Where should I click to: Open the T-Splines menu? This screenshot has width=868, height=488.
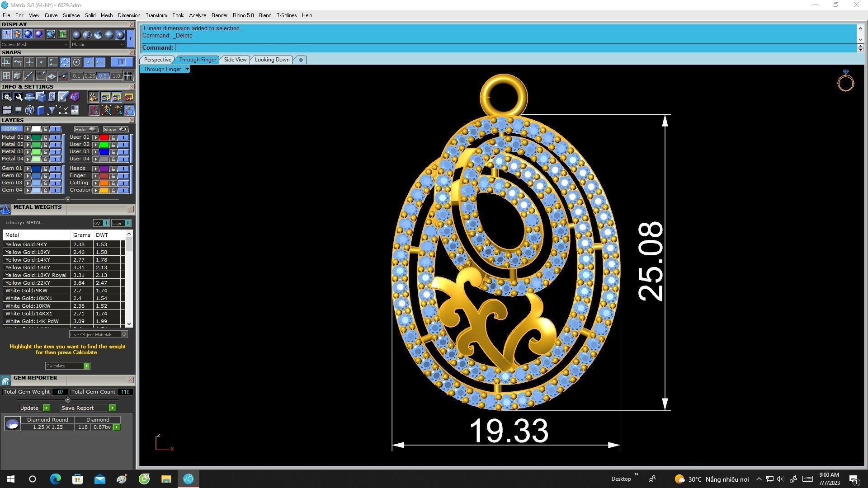point(286,15)
